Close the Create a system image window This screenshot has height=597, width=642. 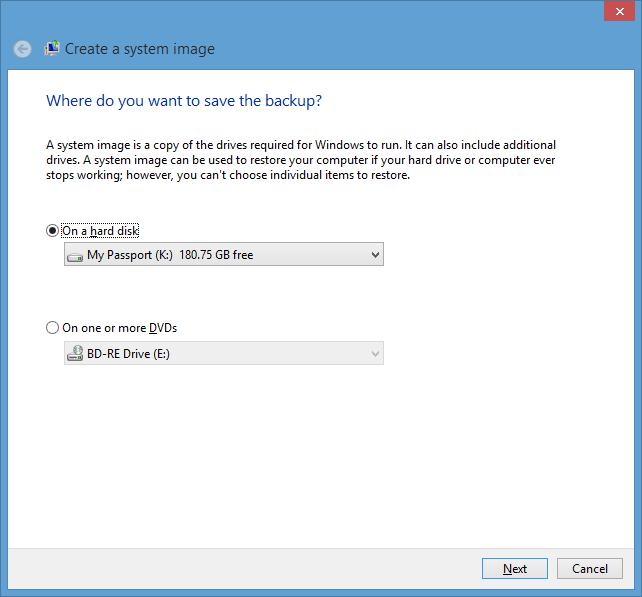tap(619, 11)
